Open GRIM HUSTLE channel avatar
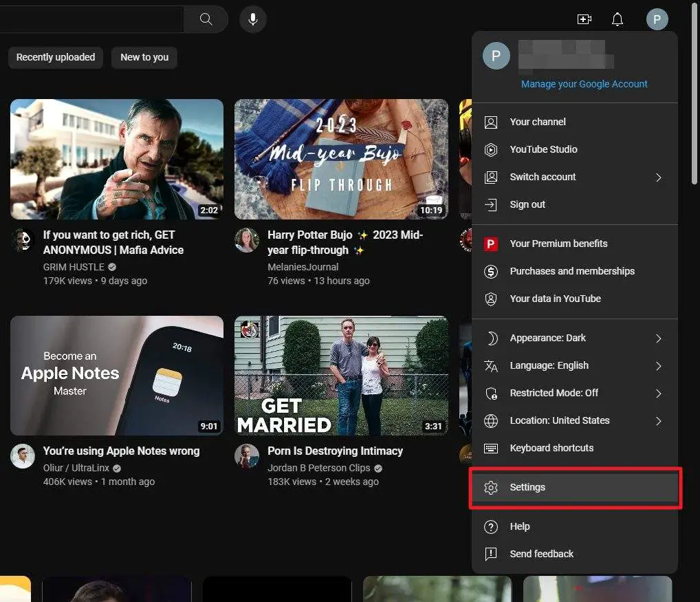Viewport: 700px width, 602px height. click(23, 240)
